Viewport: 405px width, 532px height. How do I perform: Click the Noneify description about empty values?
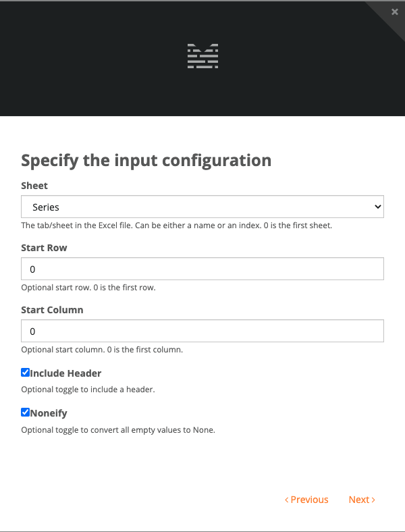[118, 430]
